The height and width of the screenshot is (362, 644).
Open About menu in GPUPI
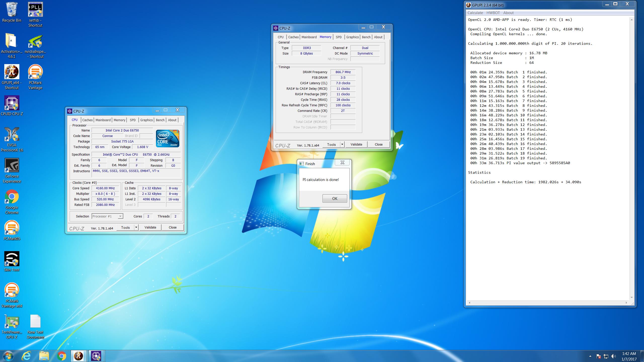[x=508, y=13]
